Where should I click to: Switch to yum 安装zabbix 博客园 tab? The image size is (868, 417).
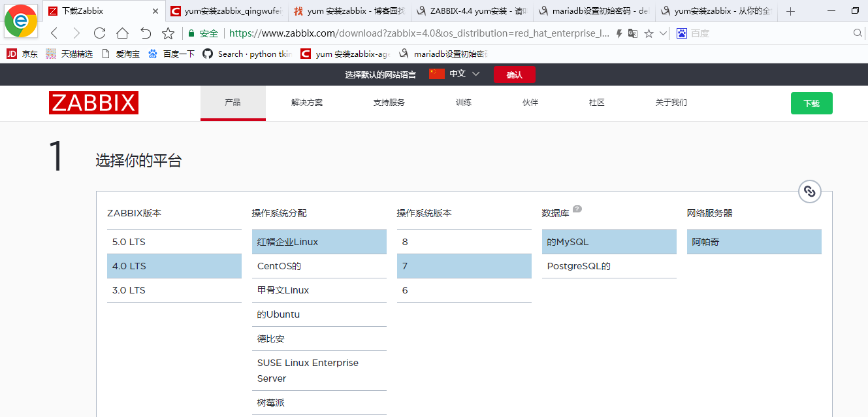(349, 11)
